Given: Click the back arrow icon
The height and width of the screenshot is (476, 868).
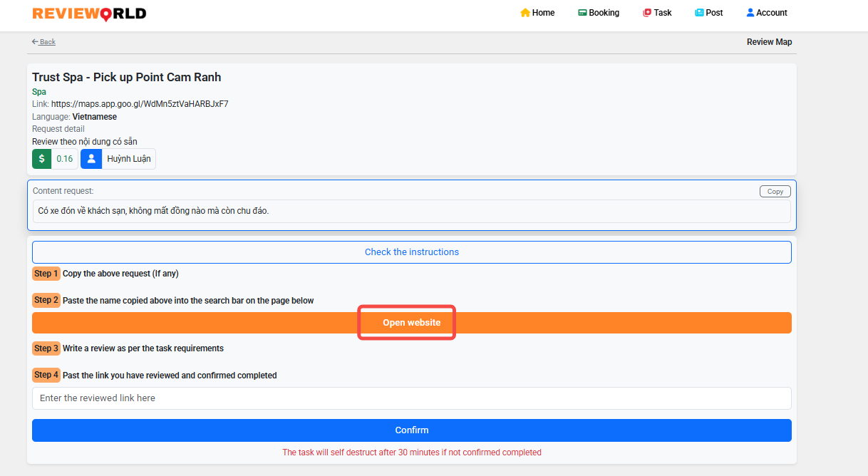Looking at the screenshot, I should (35, 42).
